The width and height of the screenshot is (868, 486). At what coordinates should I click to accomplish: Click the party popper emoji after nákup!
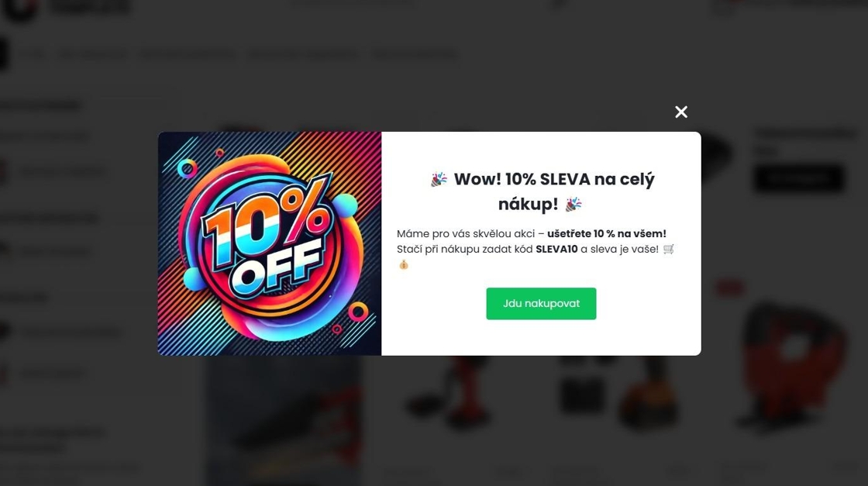click(573, 205)
